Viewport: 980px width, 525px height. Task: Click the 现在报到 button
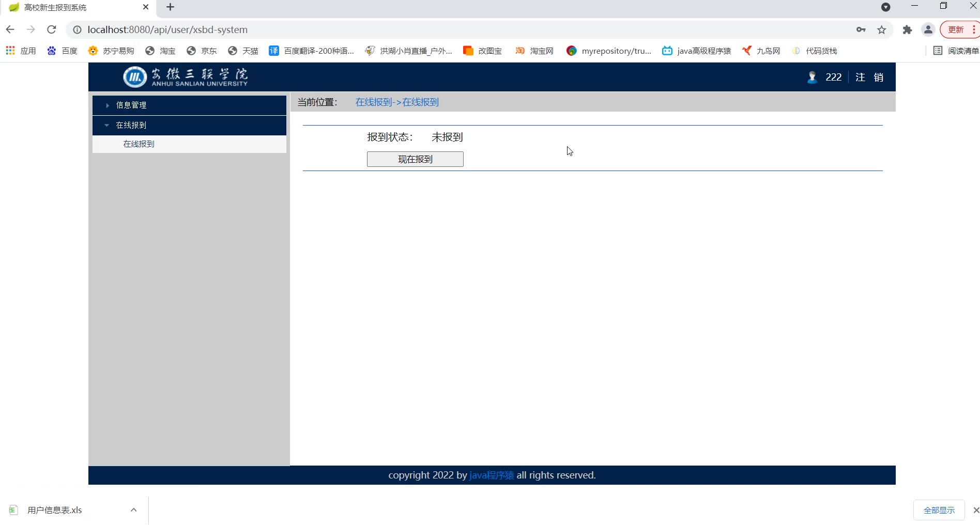[x=415, y=159]
